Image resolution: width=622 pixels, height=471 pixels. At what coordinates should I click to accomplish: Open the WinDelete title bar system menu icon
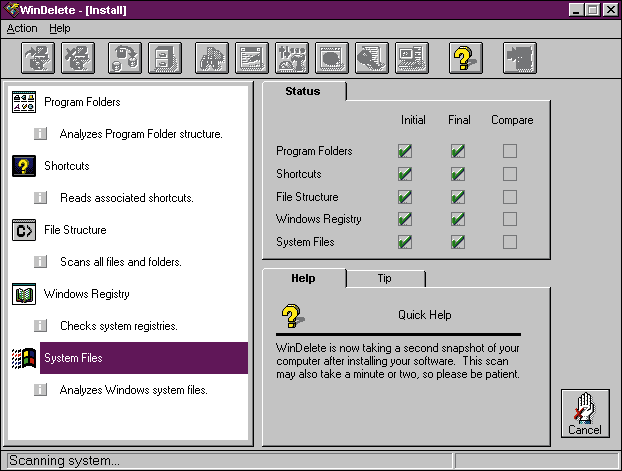(x=12, y=10)
